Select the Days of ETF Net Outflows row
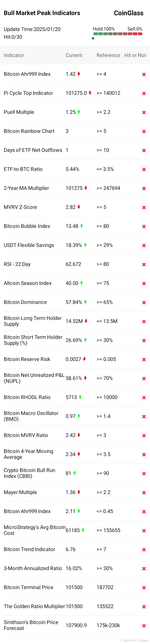The height and width of the screenshot is (644, 150). (x=75, y=150)
